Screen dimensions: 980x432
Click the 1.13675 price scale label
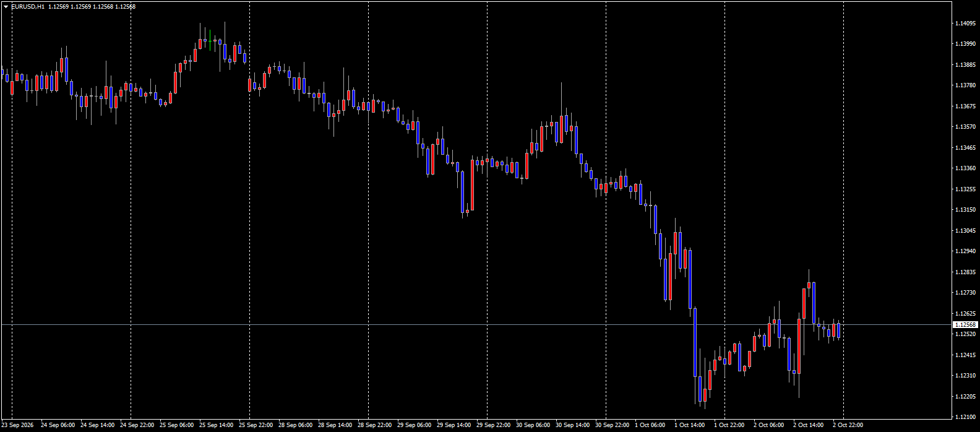coord(965,106)
